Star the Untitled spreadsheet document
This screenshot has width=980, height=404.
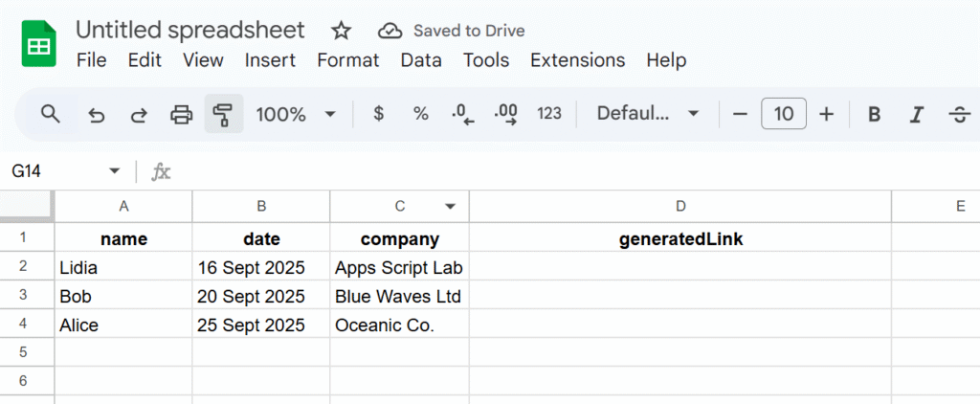pos(342,31)
